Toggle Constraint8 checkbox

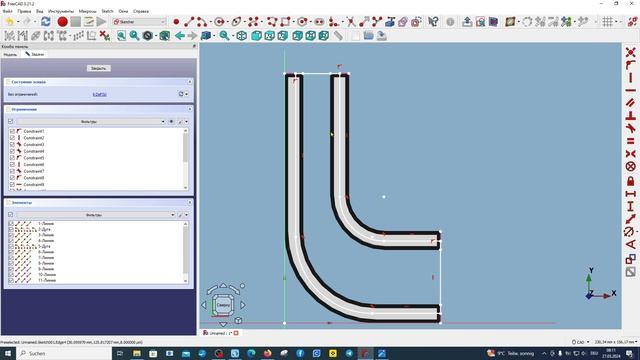tap(12, 178)
